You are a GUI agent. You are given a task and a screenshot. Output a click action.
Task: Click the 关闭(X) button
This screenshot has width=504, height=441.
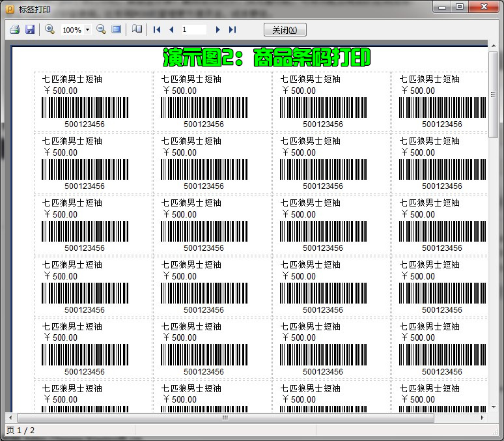[x=285, y=30]
